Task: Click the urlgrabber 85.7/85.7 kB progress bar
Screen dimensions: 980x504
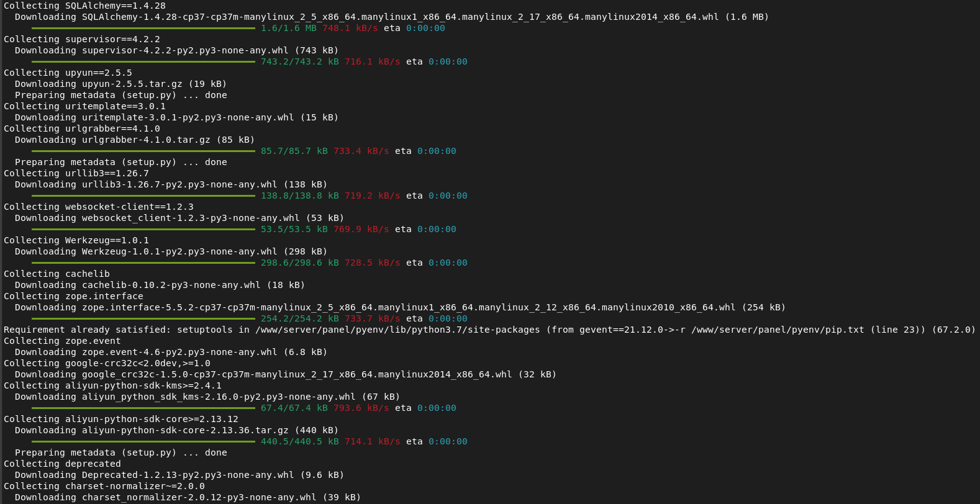Action: [x=143, y=151]
